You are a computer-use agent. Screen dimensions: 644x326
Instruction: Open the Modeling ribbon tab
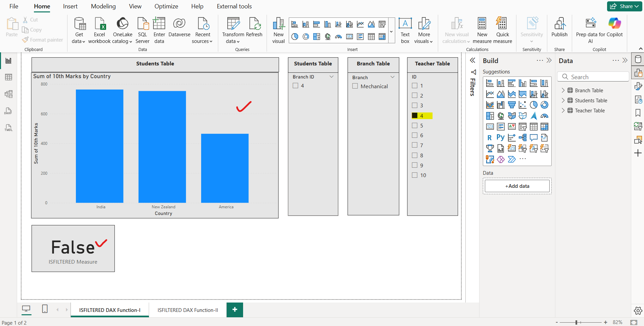pos(103,6)
